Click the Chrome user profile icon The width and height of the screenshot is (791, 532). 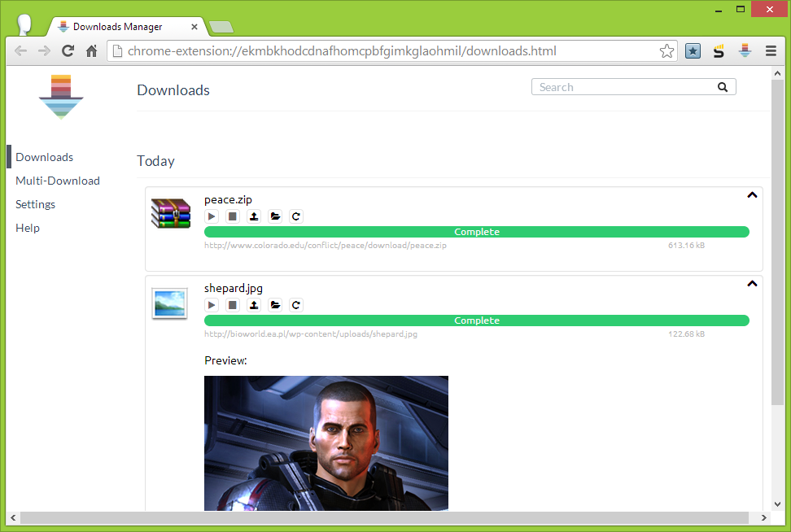click(x=24, y=24)
